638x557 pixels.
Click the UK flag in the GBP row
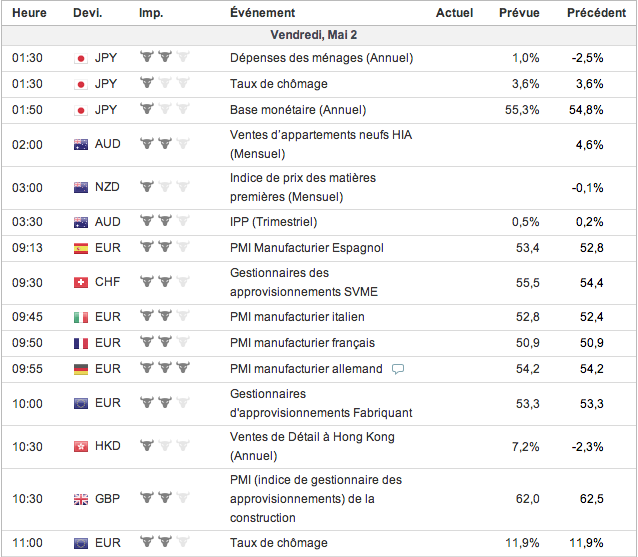coord(81,499)
